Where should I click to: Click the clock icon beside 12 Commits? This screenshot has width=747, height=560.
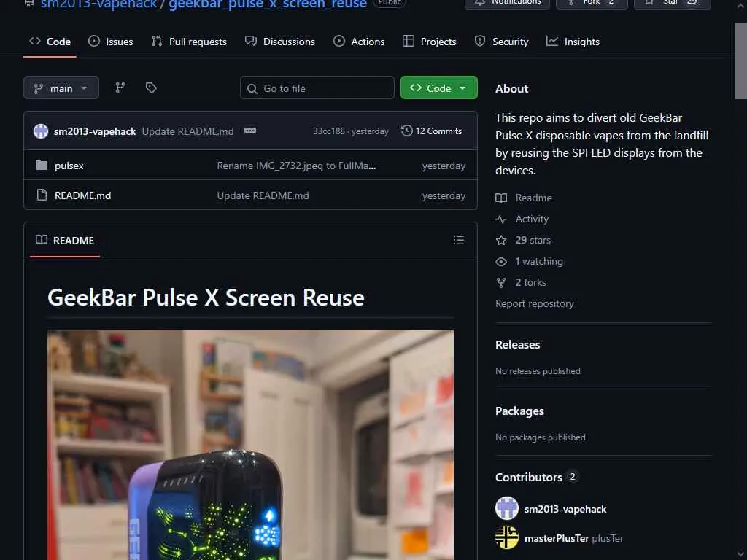pos(406,131)
